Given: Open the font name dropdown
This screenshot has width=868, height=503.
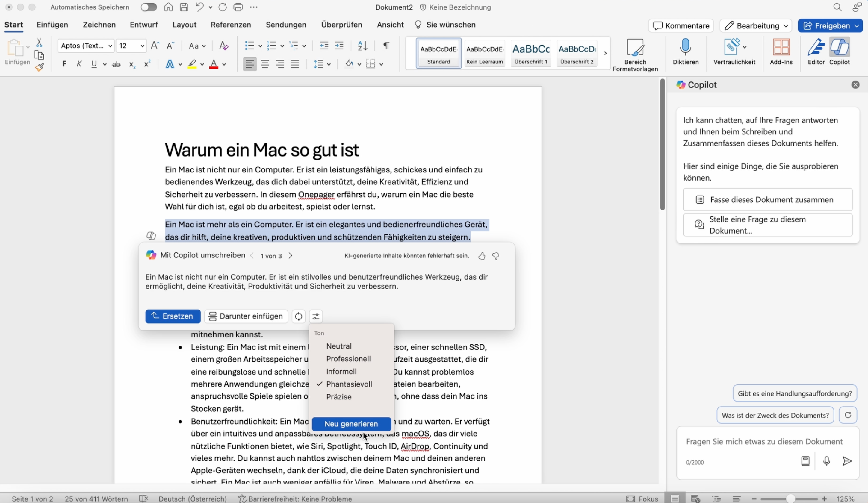Looking at the screenshot, I should 110,46.
